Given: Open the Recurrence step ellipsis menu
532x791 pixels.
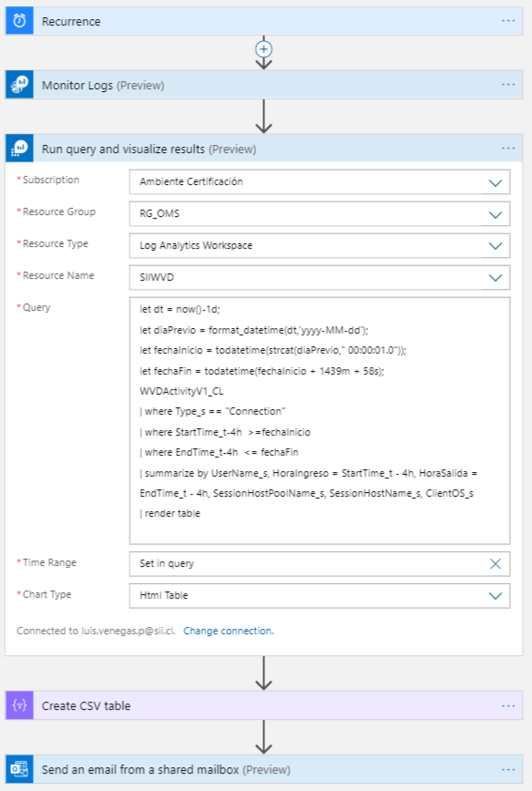Looking at the screenshot, I should [508, 21].
